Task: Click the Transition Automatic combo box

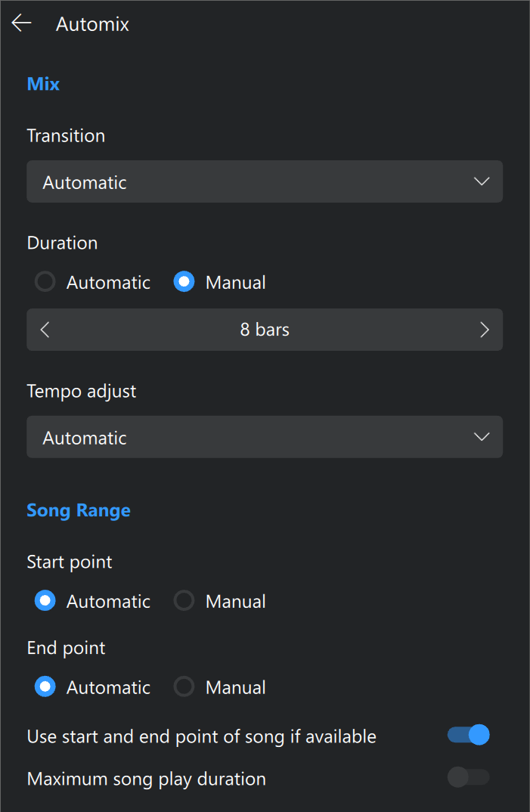Action: (x=265, y=181)
